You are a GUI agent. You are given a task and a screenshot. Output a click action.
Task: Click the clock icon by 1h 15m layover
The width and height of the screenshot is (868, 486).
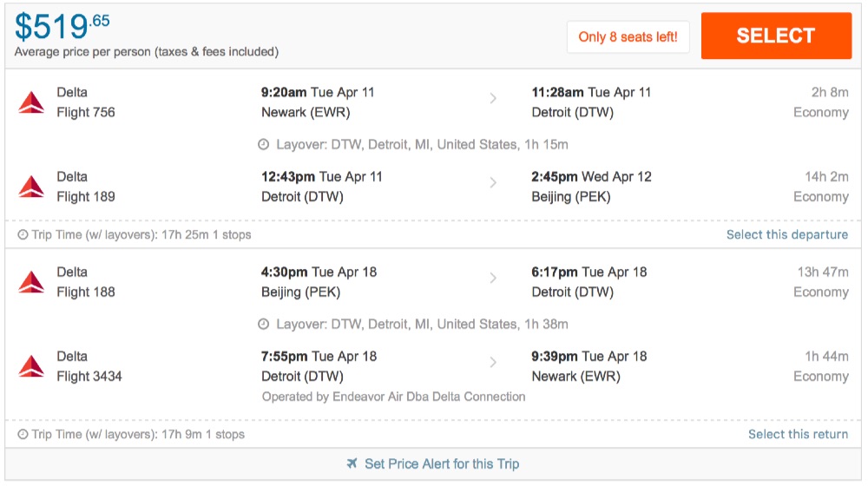point(264,144)
